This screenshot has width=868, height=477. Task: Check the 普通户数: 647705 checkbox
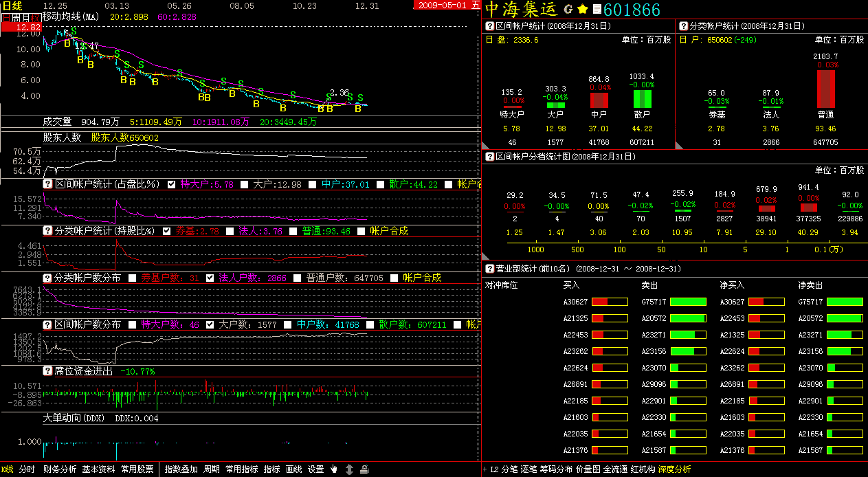[298, 278]
